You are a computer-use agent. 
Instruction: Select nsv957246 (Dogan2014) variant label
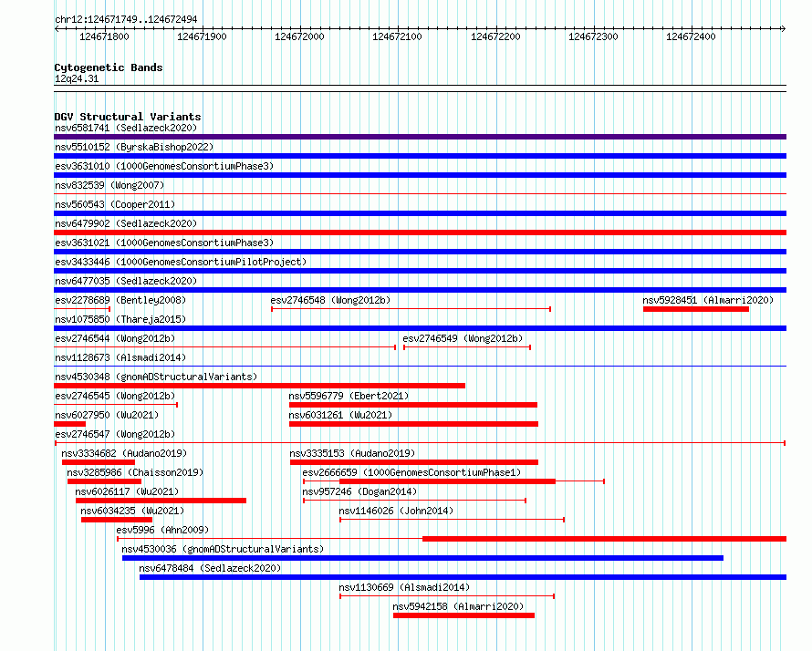tap(359, 491)
